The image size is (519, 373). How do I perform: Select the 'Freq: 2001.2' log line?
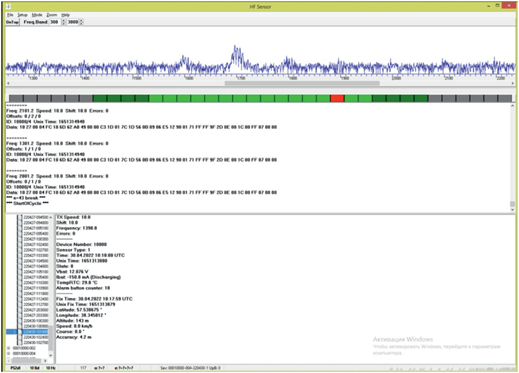[57, 176]
